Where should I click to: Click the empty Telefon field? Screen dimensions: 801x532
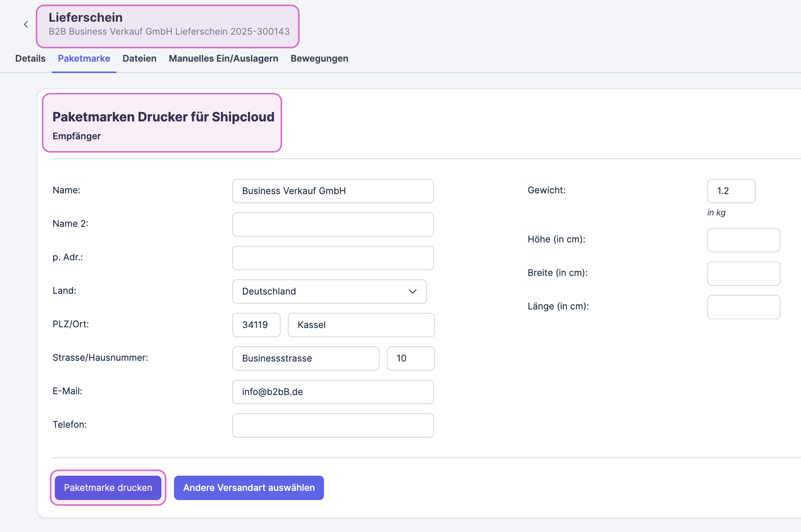point(333,425)
